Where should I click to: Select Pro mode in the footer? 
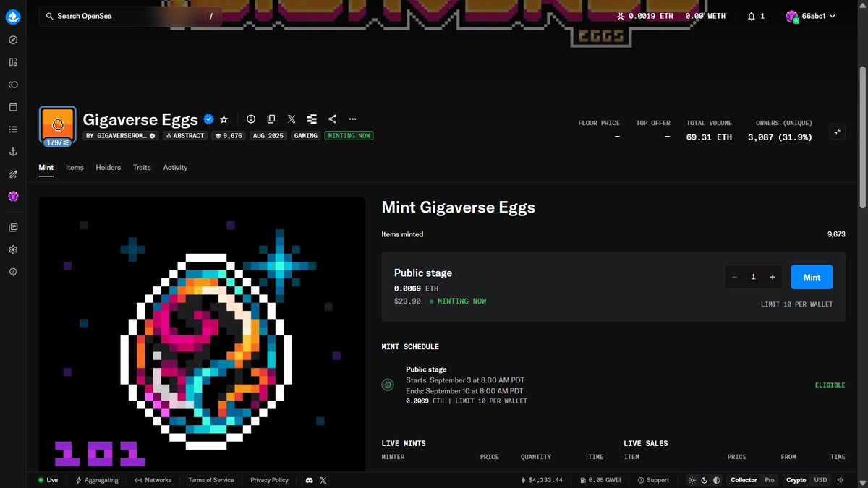(x=769, y=480)
